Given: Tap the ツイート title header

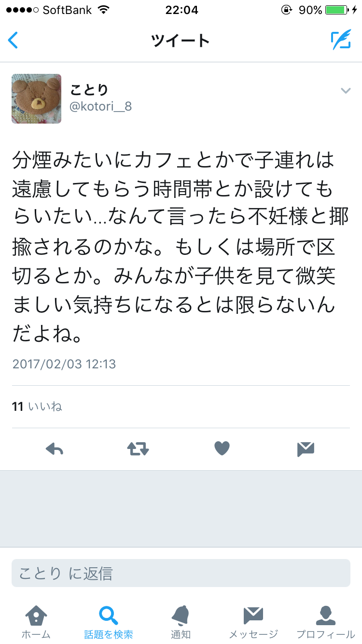Looking at the screenshot, I should [x=181, y=41].
